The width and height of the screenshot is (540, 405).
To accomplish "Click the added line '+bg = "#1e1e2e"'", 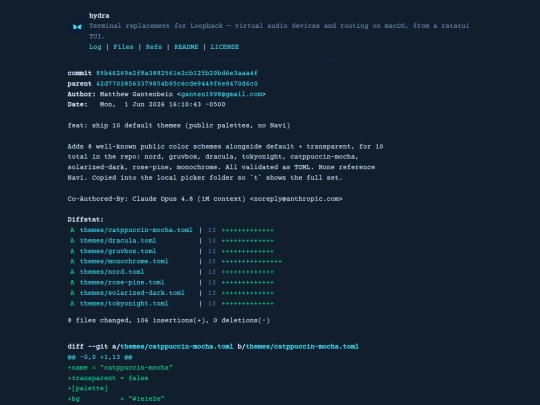I will point(116,399).
